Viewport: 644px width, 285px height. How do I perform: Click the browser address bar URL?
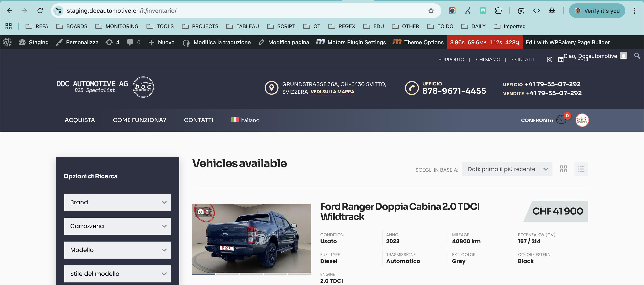(x=122, y=11)
